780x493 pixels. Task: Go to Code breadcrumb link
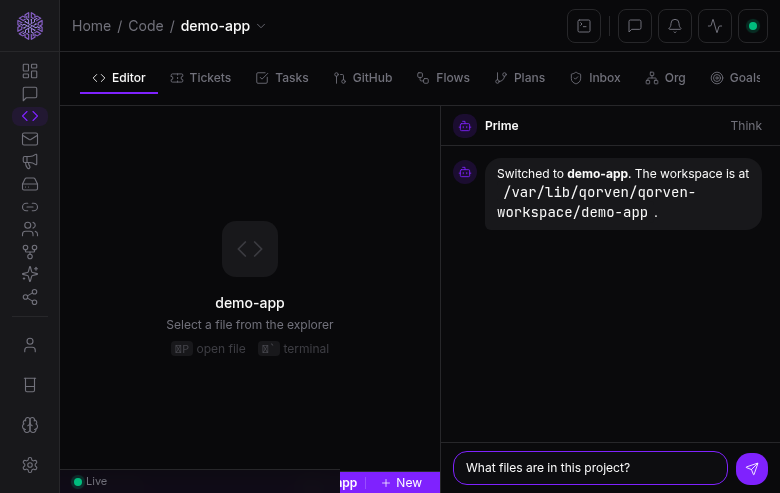146,26
